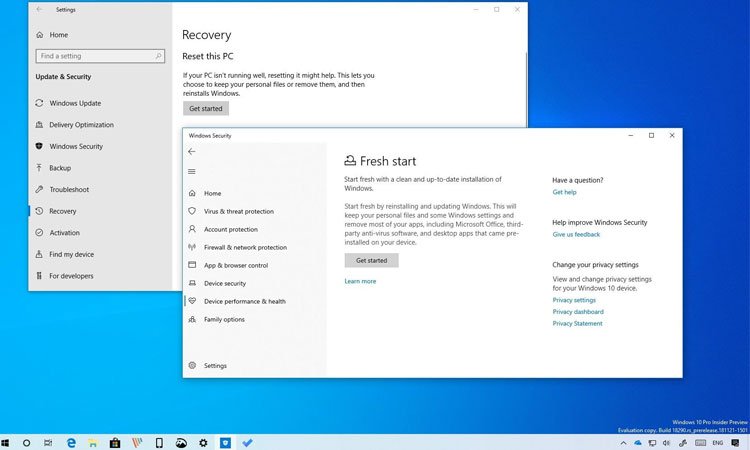Select Windows Update in Settings sidebar

pos(75,103)
